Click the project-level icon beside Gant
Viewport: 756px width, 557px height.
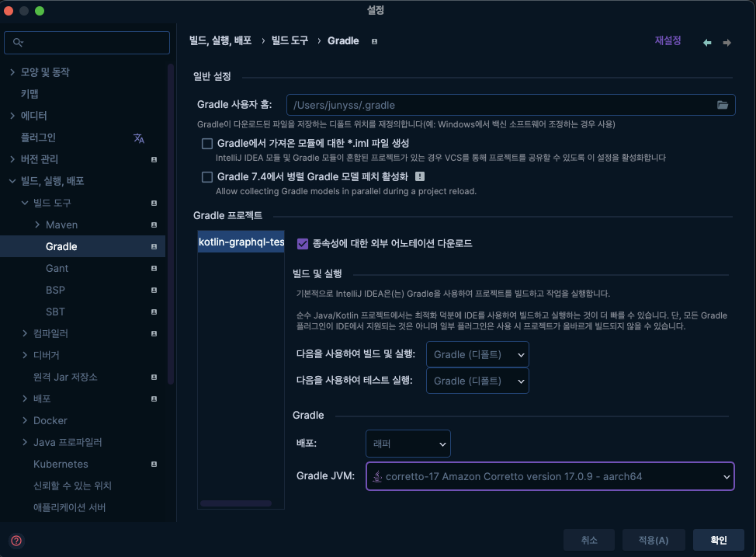[154, 268]
